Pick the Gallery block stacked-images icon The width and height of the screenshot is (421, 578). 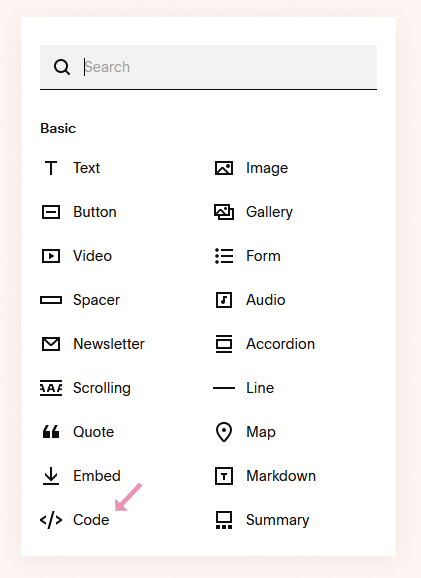coord(224,212)
